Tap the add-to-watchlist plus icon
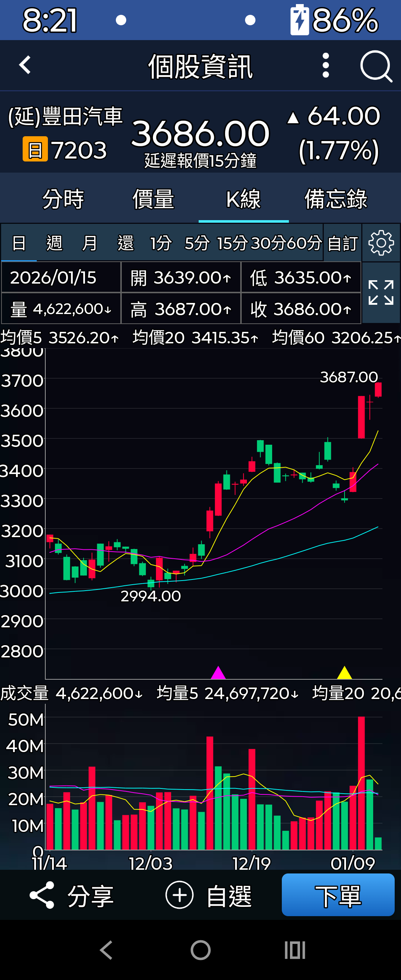 pyautogui.click(x=179, y=895)
